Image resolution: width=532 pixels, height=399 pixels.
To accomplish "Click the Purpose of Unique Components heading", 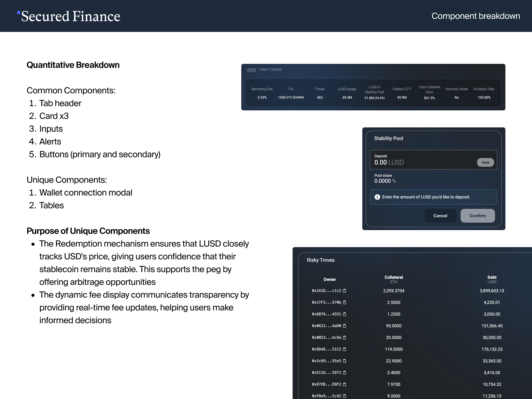I will coord(88,231).
